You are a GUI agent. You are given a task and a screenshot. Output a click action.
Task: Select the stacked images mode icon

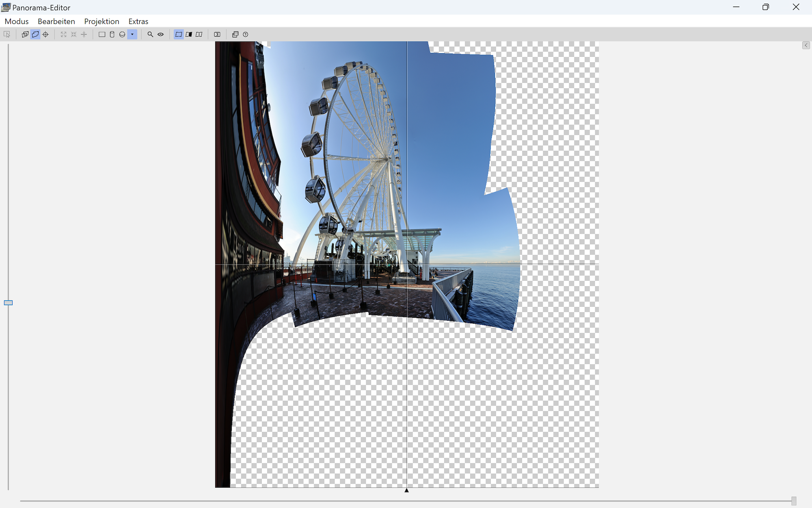pyautogui.click(x=25, y=35)
